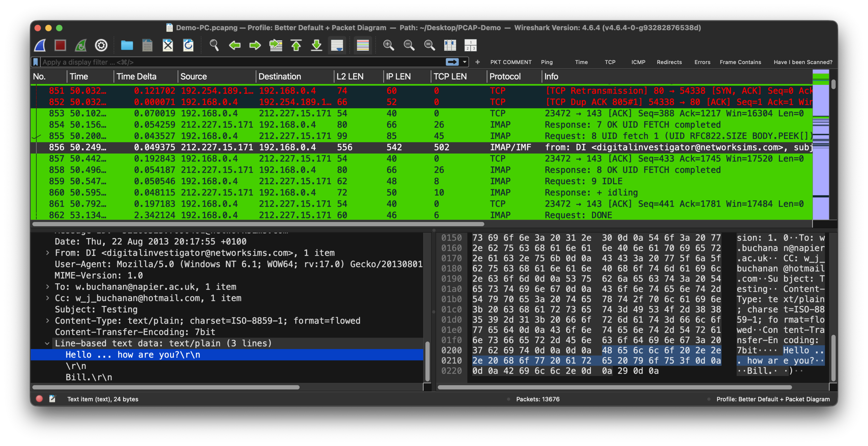Sort by the TCP LEN column header
Image resolution: width=868 pixels, height=446 pixels.
pyautogui.click(x=459, y=76)
